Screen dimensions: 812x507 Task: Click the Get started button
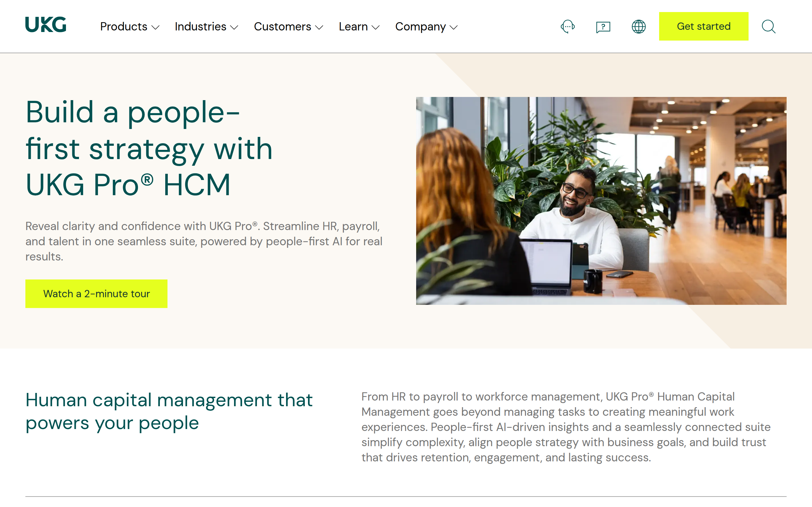[704, 27]
